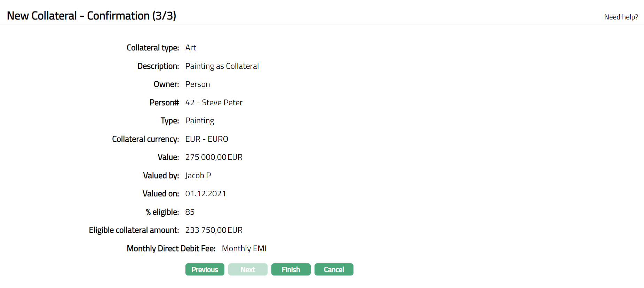Click the description Painting as Collateral
The image size is (644, 288).
click(222, 66)
